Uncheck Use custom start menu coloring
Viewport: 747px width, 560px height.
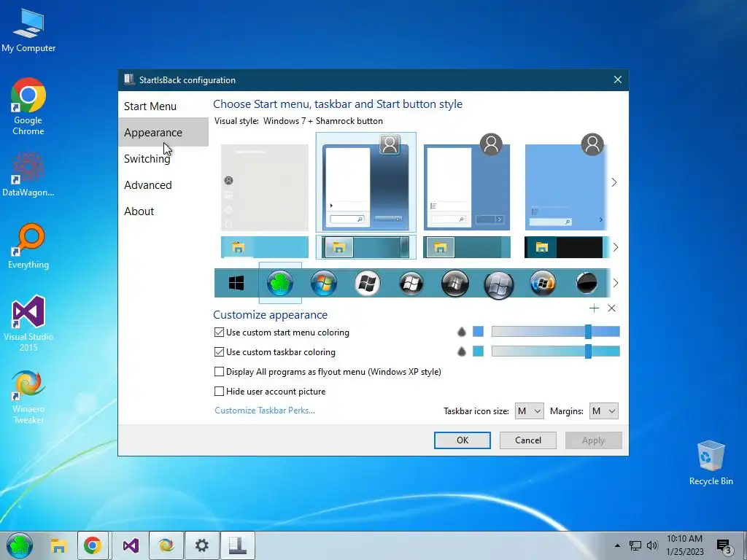point(219,332)
